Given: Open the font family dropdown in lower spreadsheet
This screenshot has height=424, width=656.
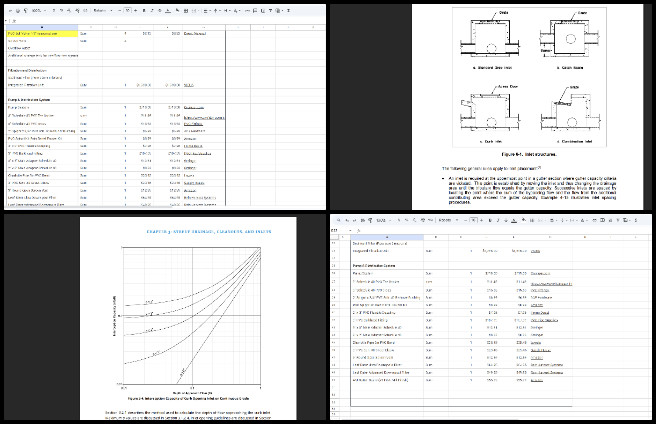Looking at the screenshot, I should [448, 220].
